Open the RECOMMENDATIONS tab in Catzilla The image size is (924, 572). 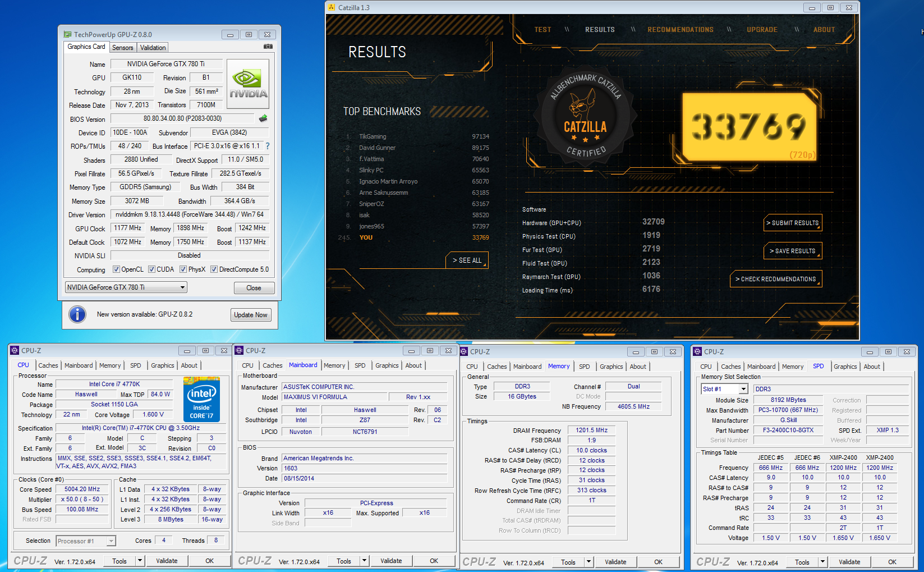click(x=681, y=30)
